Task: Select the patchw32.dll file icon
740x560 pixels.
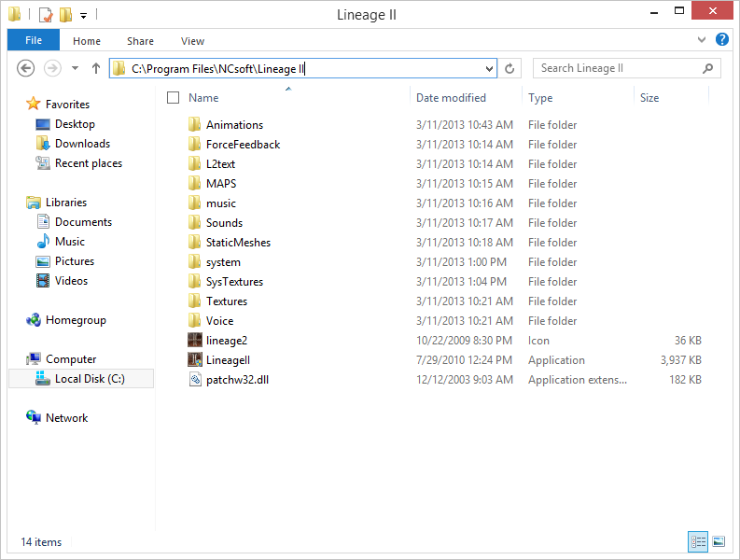Action: [x=195, y=379]
